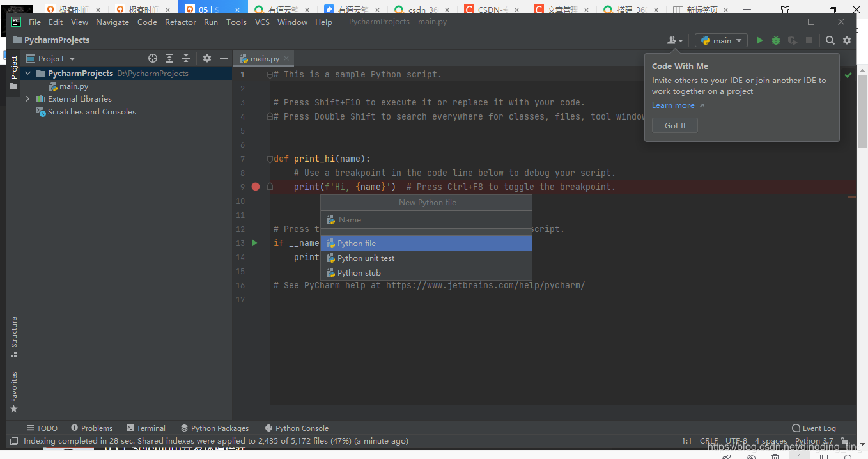The image size is (868, 459).
Task: Open the Window menu
Action: point(292,22)
